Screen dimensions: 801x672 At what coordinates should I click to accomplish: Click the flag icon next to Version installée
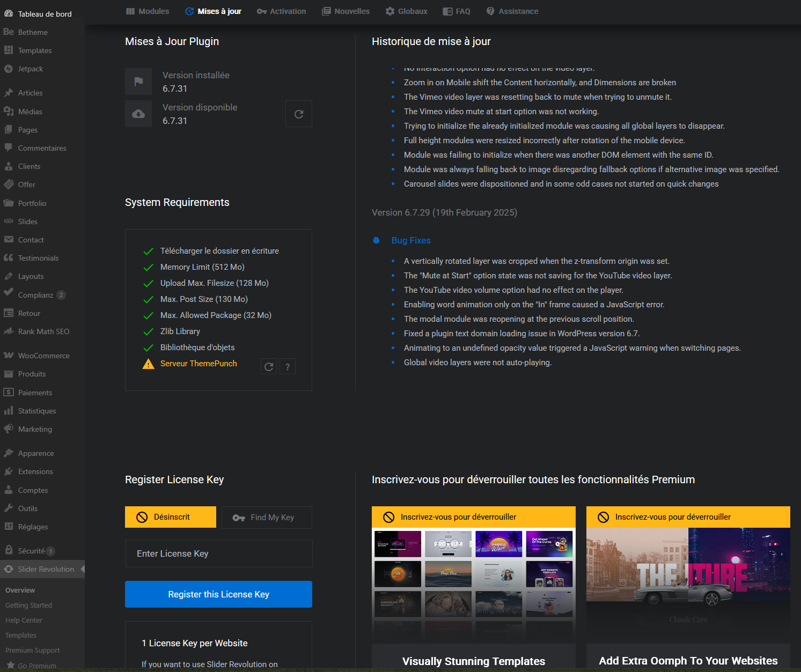click(x=138, y=82)
